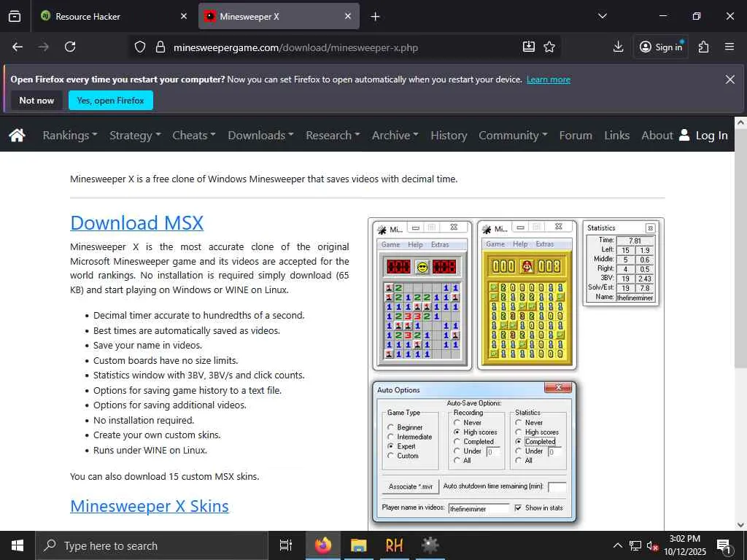
Task: Reload the page with the refresh icon
Action: pyautogui.click(x=70, y=47)
